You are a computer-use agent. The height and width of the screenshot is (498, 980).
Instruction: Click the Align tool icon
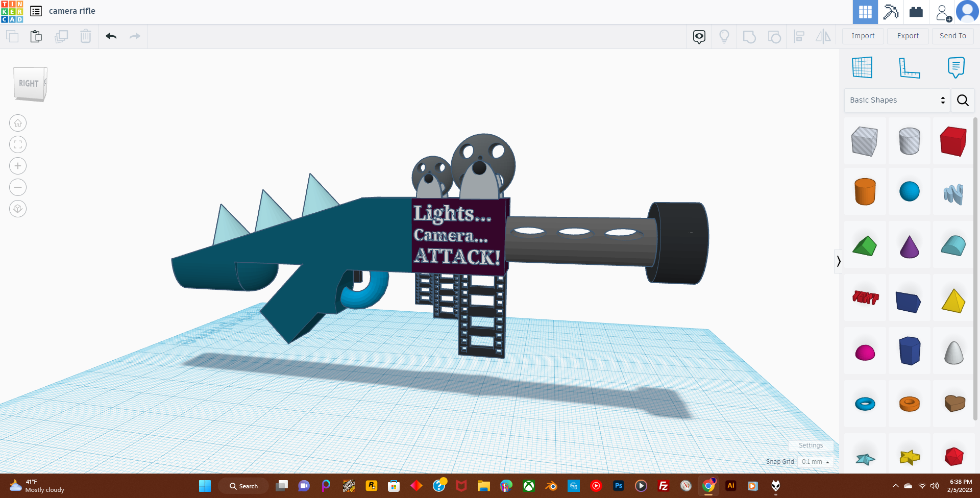tap(799, 36)
